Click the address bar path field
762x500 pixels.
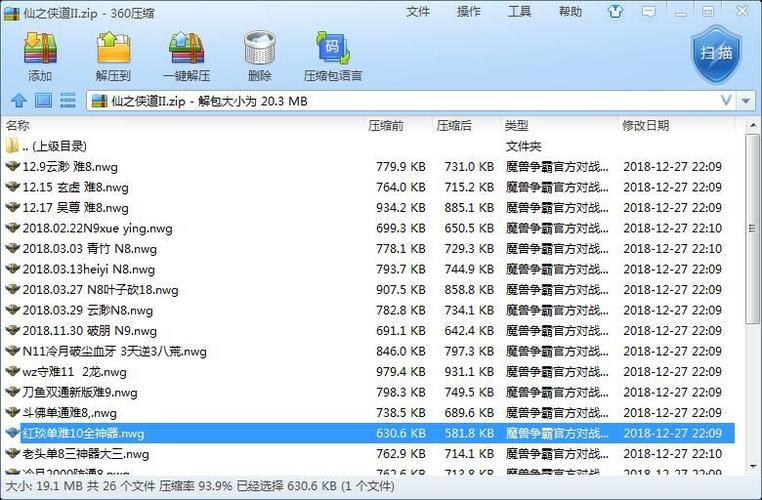tap(411, 101)
